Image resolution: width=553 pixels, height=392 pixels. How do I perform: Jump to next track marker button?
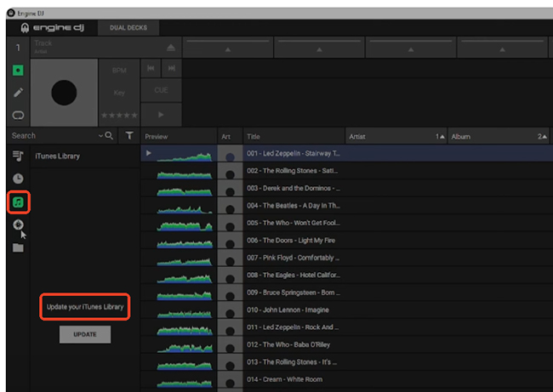172,68
